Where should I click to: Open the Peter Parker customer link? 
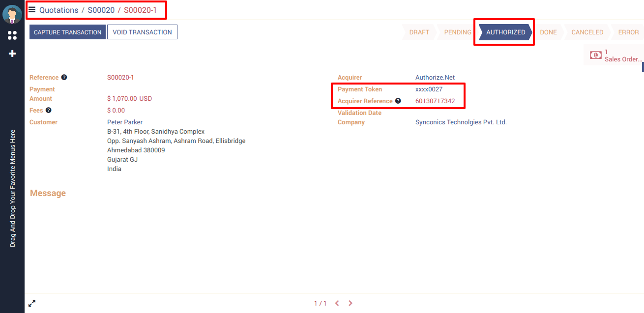[125, 122]
